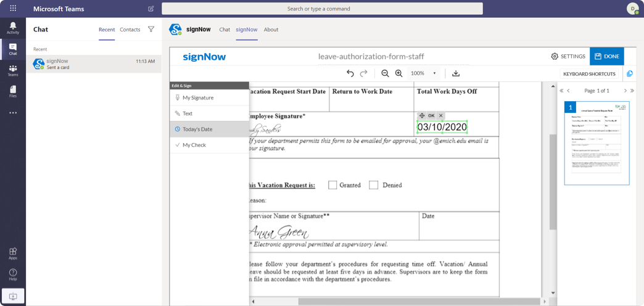Edit document name leave-authorization-form-staff
The image size is (644, 306).
click(394, 57)
